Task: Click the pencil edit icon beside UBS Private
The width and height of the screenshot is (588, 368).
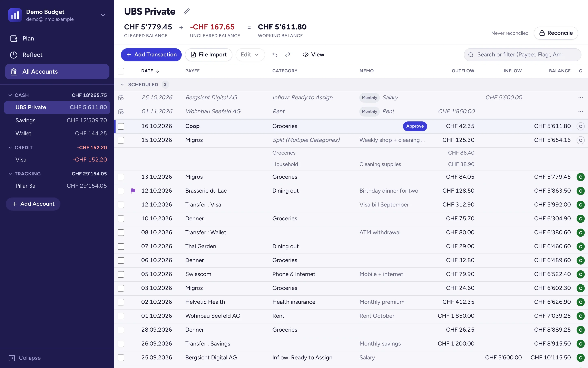Action: tap(186, 11)
